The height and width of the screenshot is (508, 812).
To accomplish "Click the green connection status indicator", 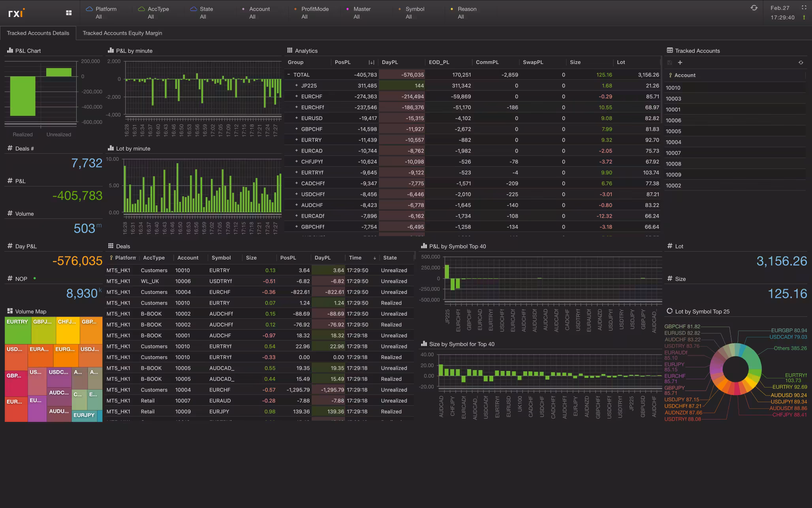I will tap(803, 17).
